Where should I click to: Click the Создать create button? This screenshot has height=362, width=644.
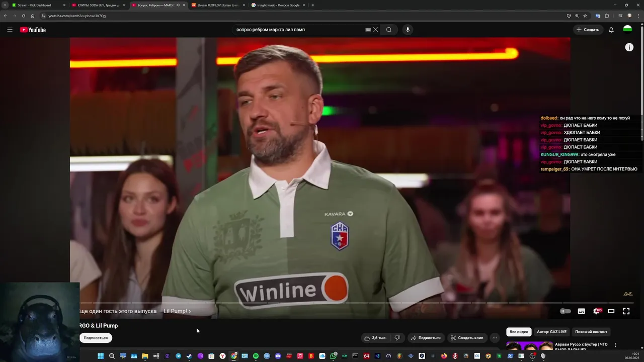point(588,30)
